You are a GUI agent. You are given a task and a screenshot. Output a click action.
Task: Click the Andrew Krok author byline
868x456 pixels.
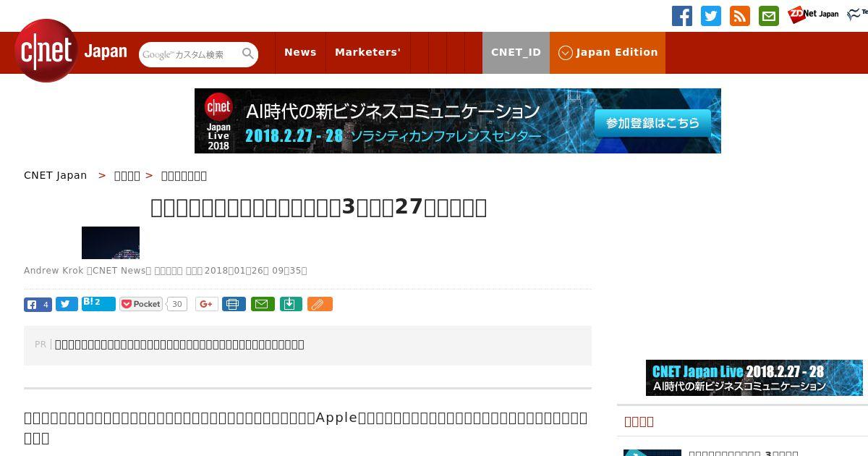54,271
